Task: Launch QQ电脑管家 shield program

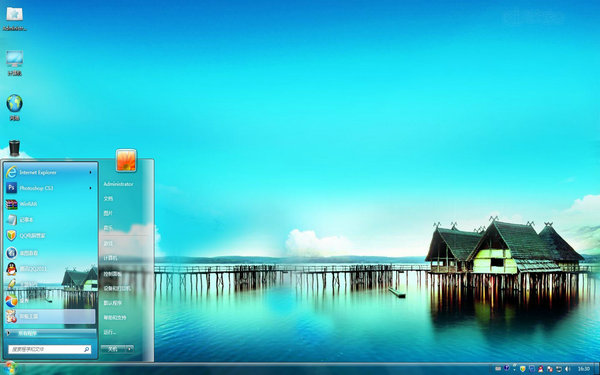Action: [x=51, y=235]
